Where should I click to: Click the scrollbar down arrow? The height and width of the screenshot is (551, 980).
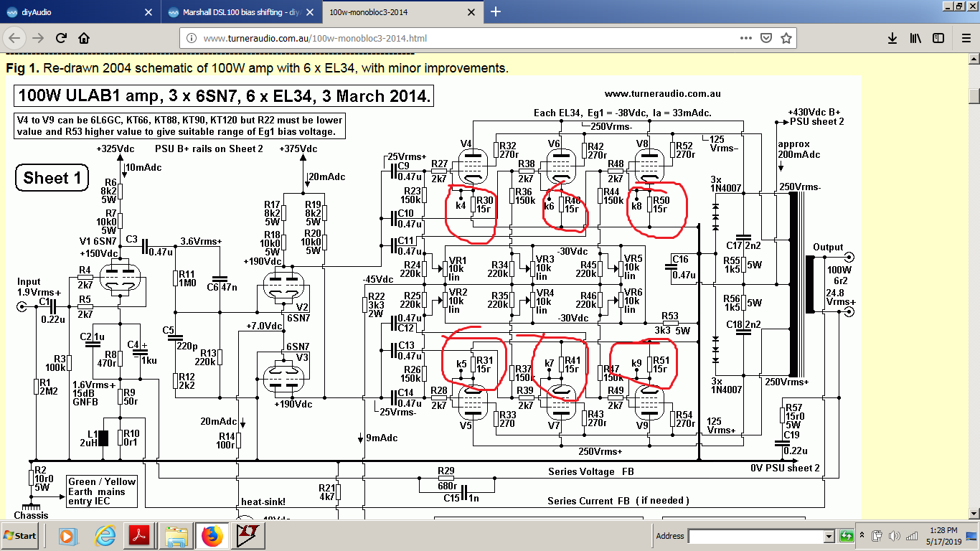pyautogui.click(x=974, y=514)
